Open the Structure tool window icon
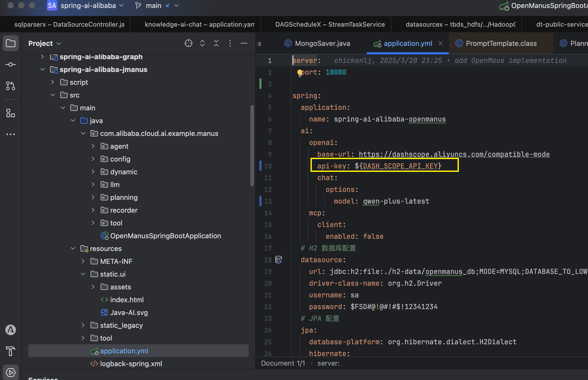 click(x=11, y=113)
